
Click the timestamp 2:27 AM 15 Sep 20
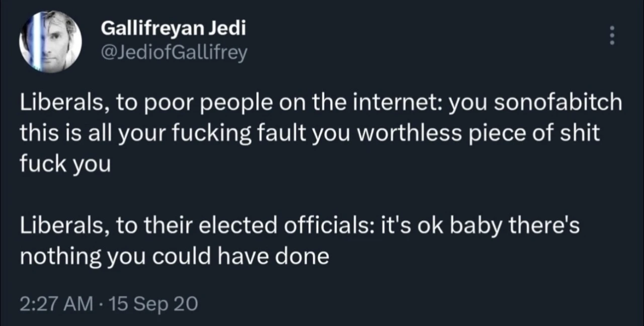coord(109,303)
